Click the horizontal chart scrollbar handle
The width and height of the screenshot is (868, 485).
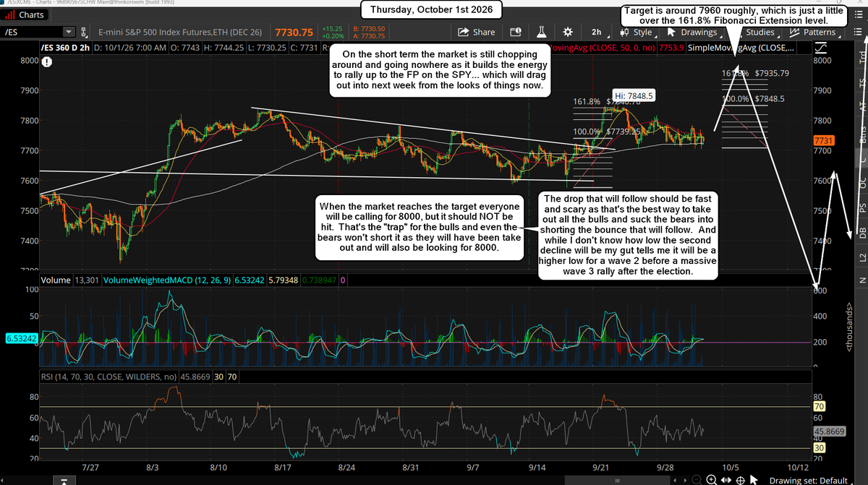(616, 480)
